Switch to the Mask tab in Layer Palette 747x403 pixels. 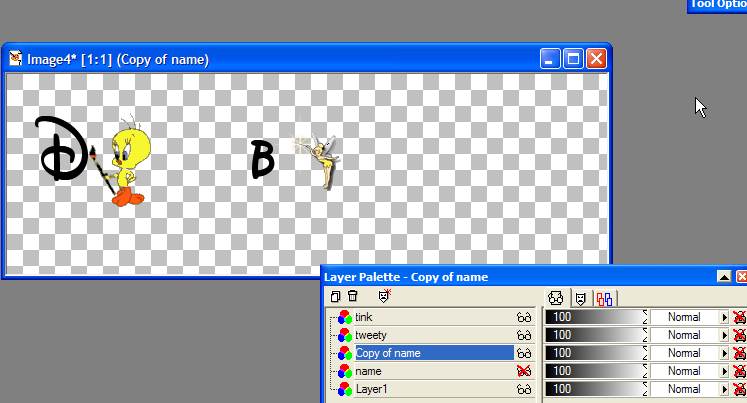[580, 299]
